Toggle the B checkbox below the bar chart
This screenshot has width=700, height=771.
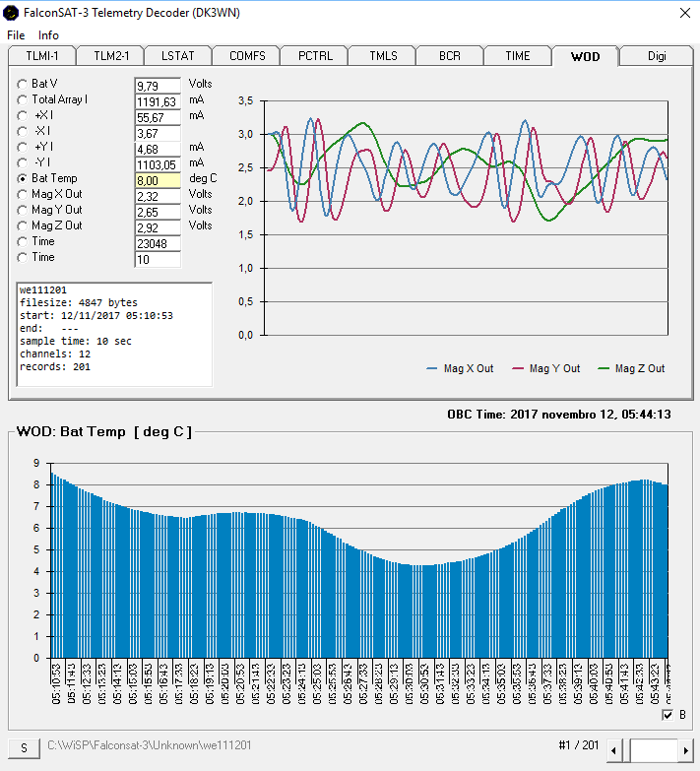pyautogui.click(x=668, y=715)
